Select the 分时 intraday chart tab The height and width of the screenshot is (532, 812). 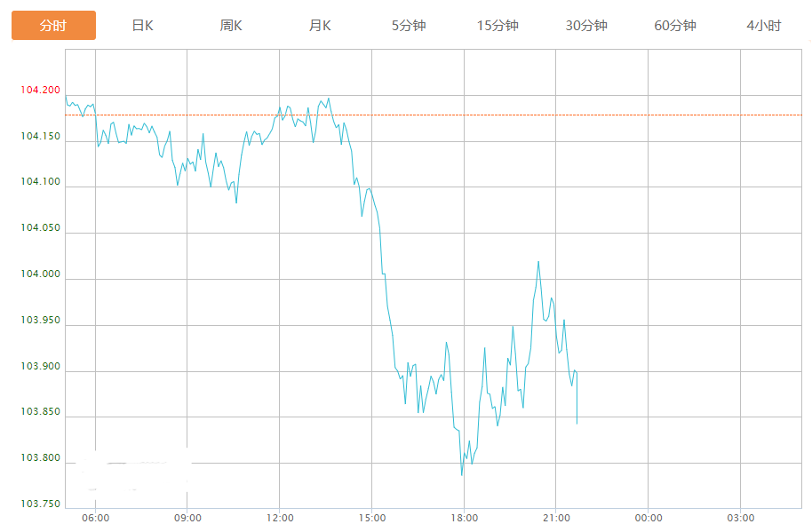(53, 26)
